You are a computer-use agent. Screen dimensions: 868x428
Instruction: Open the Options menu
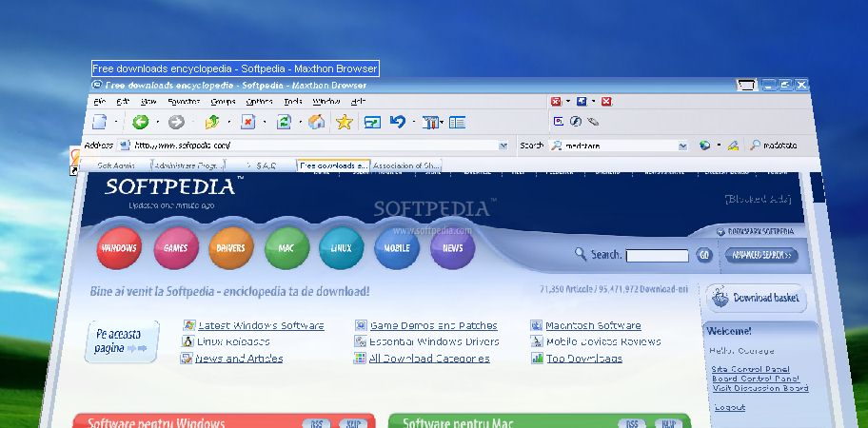tap(259, 102)
